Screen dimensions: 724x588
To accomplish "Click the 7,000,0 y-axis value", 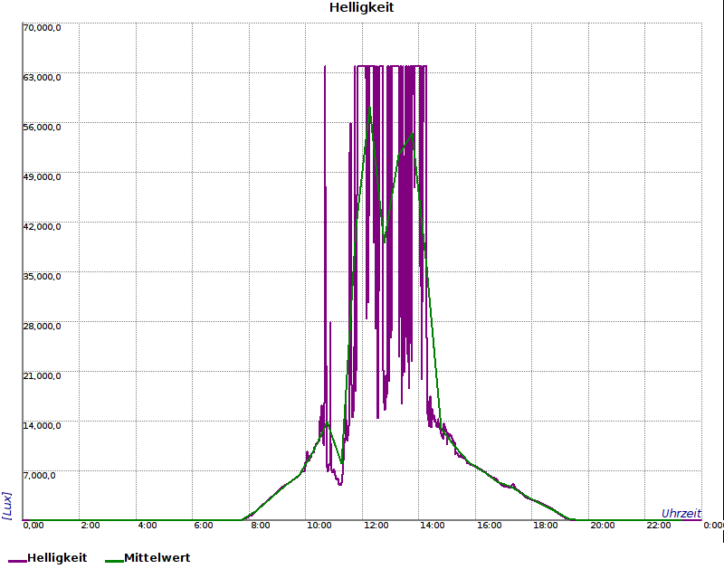I will click(x=39, y=476).
